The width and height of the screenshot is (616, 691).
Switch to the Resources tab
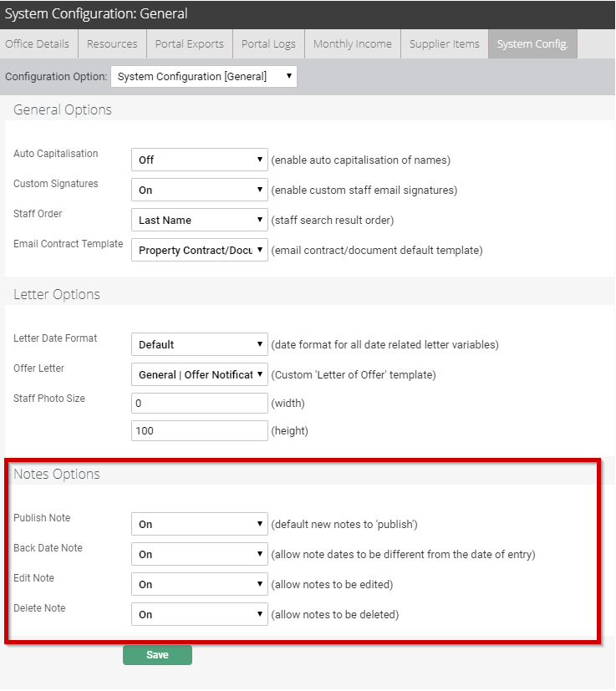(x=112, y=44)
